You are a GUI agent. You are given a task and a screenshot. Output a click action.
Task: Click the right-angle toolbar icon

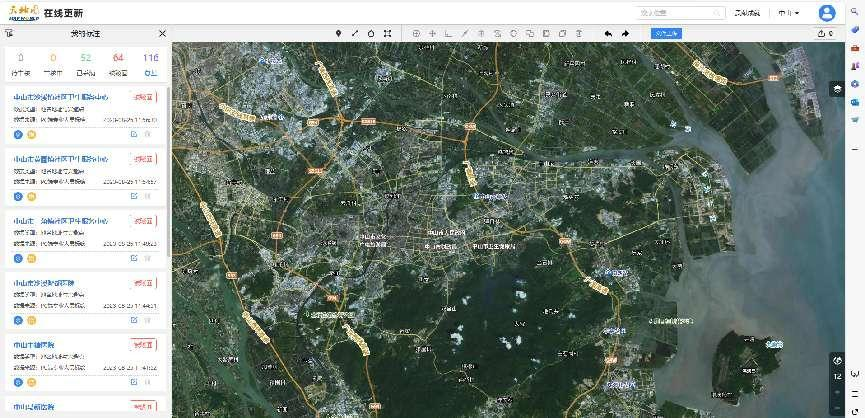tap(448, 34)
